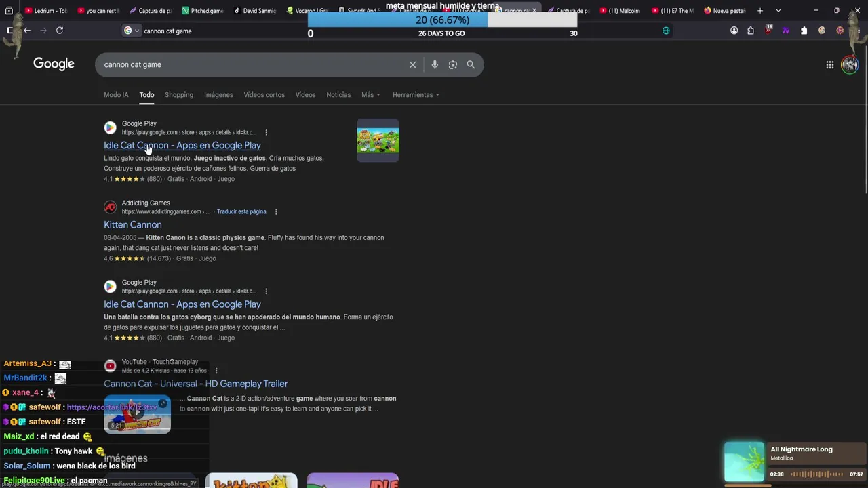Switch to the Modo IA tab
Screen dimensions: 868x488
[116, 95]
